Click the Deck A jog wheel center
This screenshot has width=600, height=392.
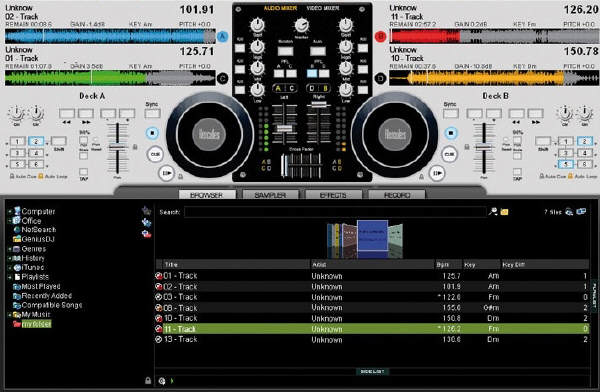(209, 134)
